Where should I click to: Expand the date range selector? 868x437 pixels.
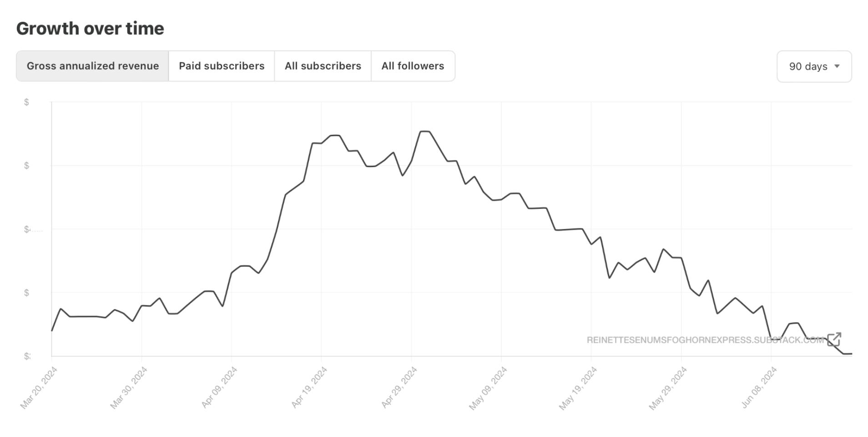pyautogui.click(x=813, y=66)
